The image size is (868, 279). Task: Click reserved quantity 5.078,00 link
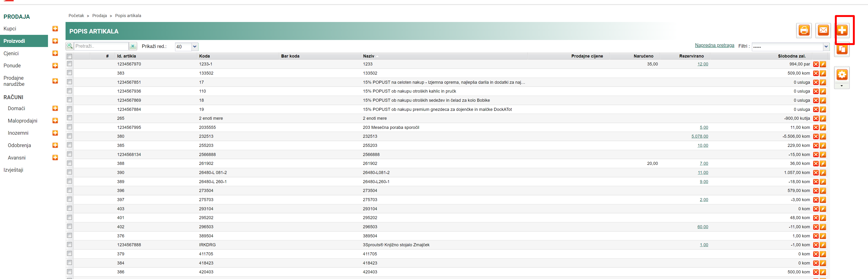click(699, 136)
